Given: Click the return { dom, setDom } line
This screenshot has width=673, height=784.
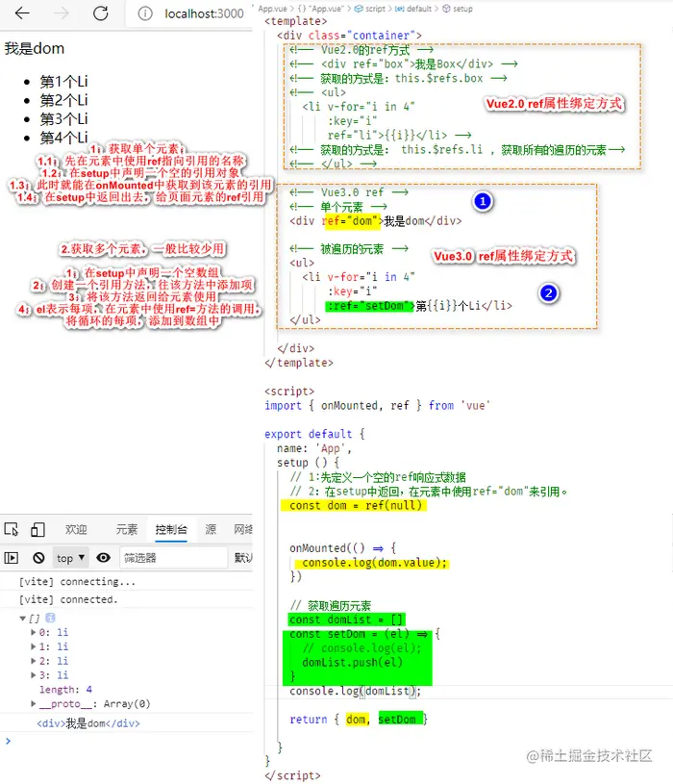Looking at the screenshot, I should tap(359, 720).
